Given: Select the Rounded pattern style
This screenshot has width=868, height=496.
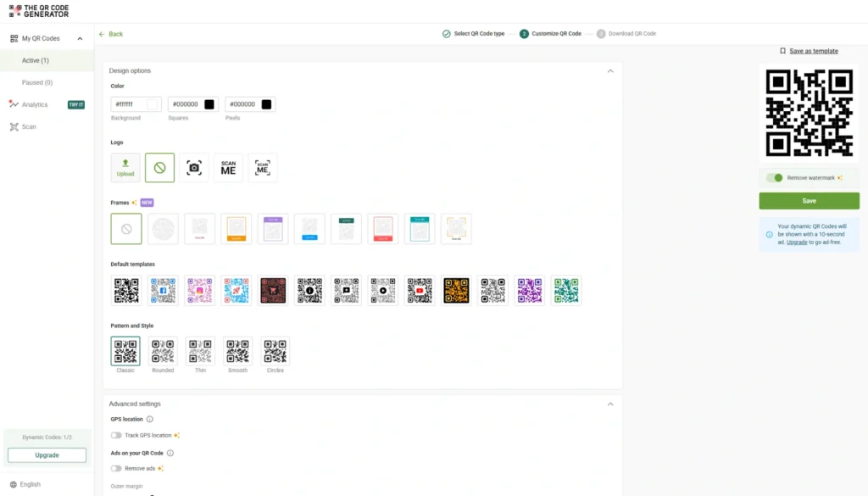Looking at the screenshot, I should (x=163, y=351).
